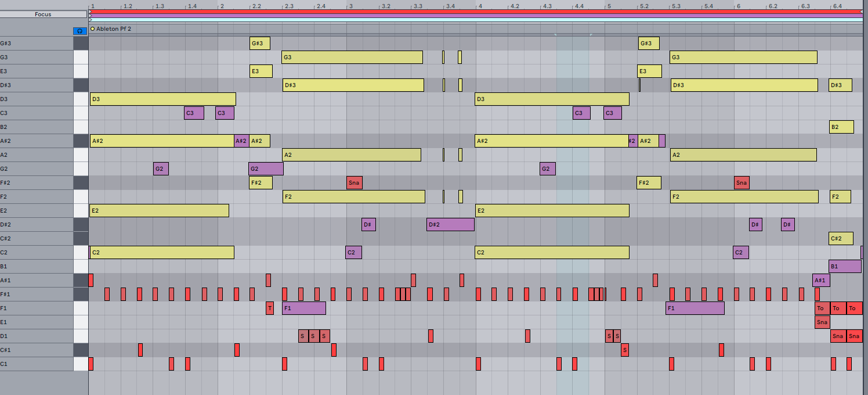
Task: Click bar 3 on the time ruler
Action: (x=349, y=6)
